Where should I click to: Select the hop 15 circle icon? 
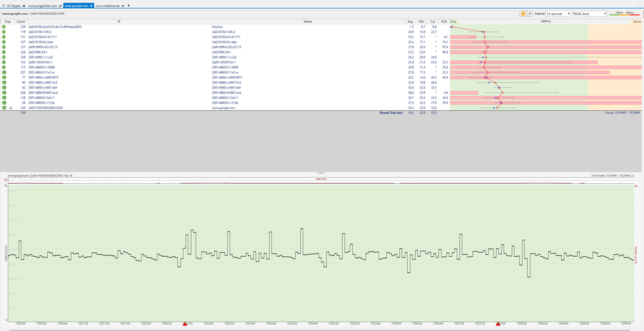(4, 97)
